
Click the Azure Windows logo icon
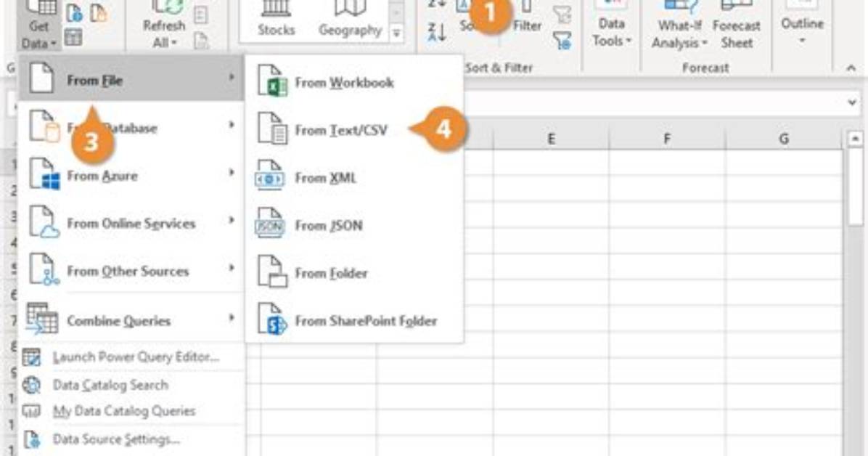tap(44, 174)
